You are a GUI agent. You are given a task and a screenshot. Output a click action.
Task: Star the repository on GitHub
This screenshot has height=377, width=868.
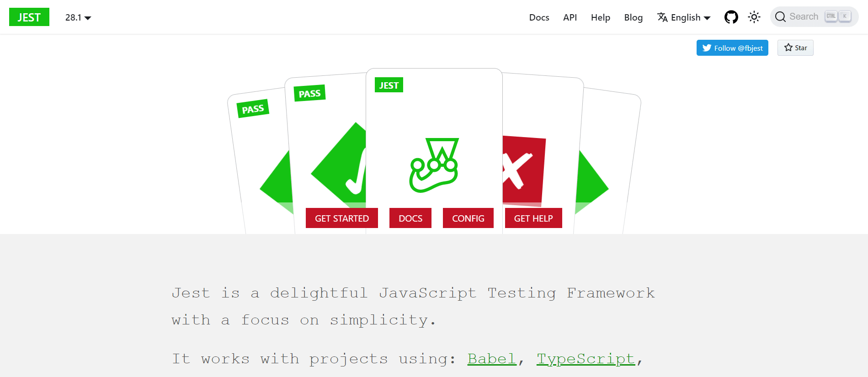(x=795, y=48)
